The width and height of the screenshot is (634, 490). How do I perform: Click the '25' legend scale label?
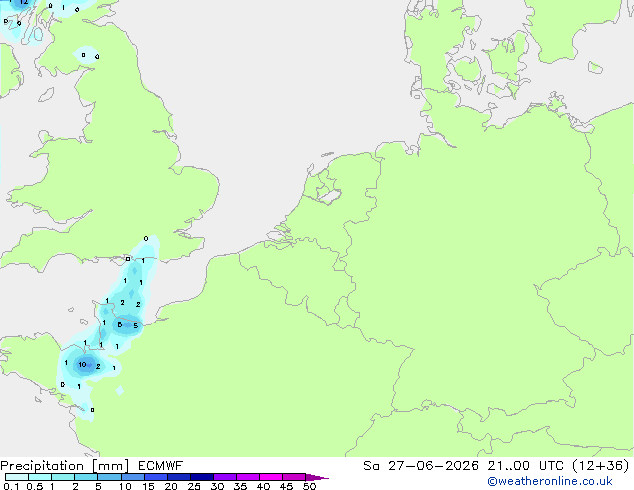click(194, 486)
